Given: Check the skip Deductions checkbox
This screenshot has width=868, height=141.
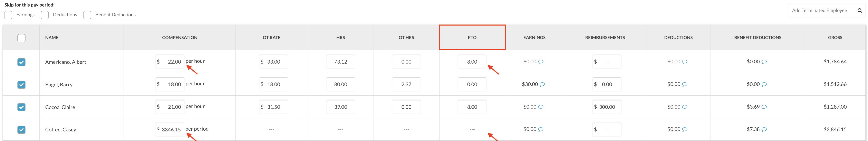Looking at the screenshot, I should tap(45, 15).
